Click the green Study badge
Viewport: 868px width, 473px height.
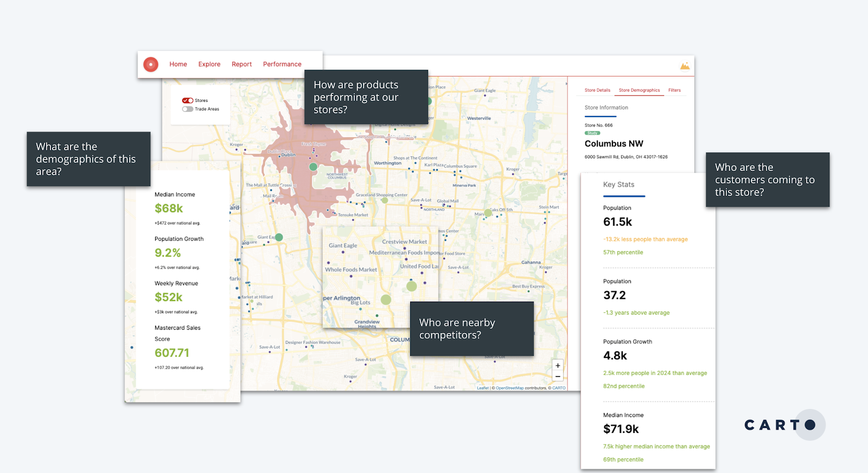coord(592,133)
